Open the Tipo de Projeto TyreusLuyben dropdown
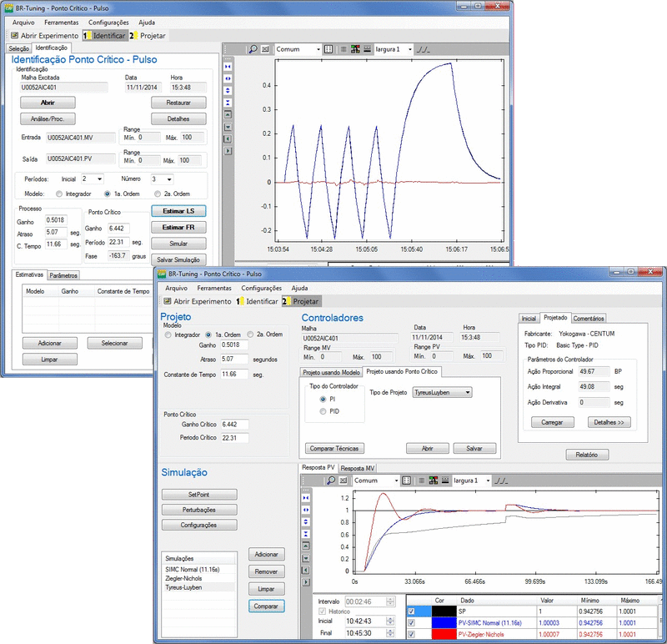 coord(467,392)
